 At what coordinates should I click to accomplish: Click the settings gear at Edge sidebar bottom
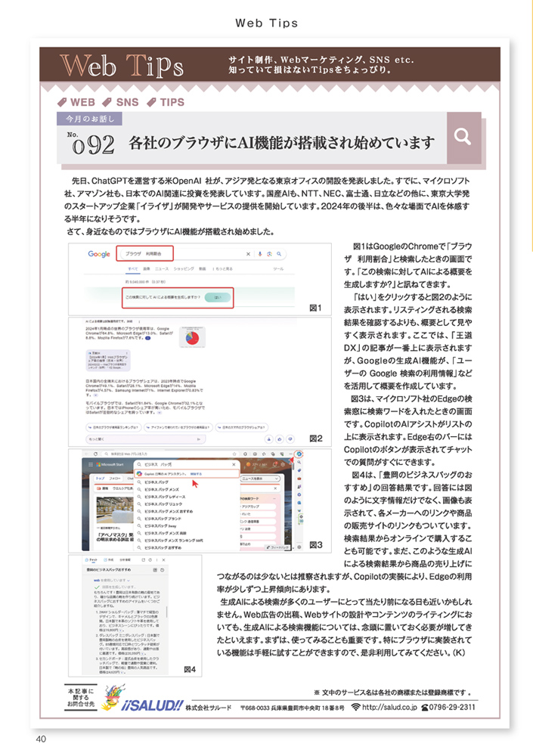click(x=299, y=547)
